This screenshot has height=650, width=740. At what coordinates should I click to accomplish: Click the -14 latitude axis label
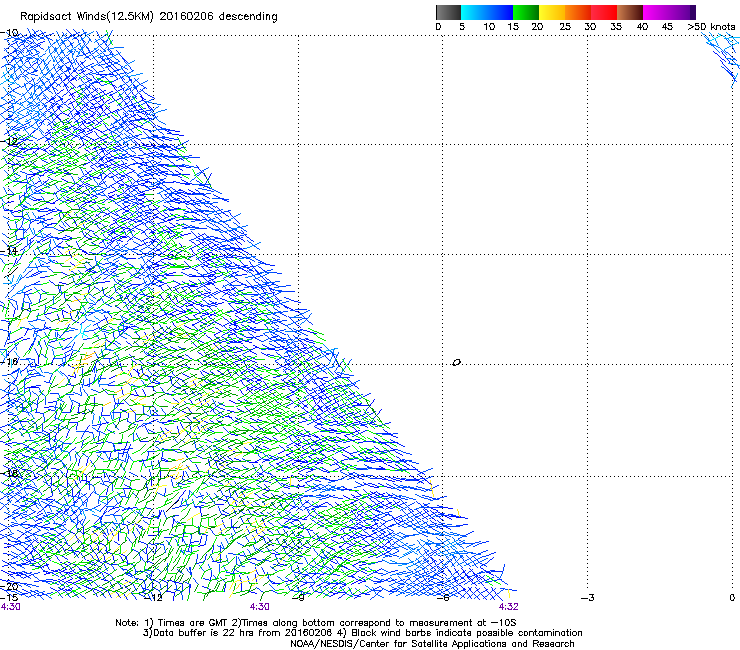coord(9,251)
